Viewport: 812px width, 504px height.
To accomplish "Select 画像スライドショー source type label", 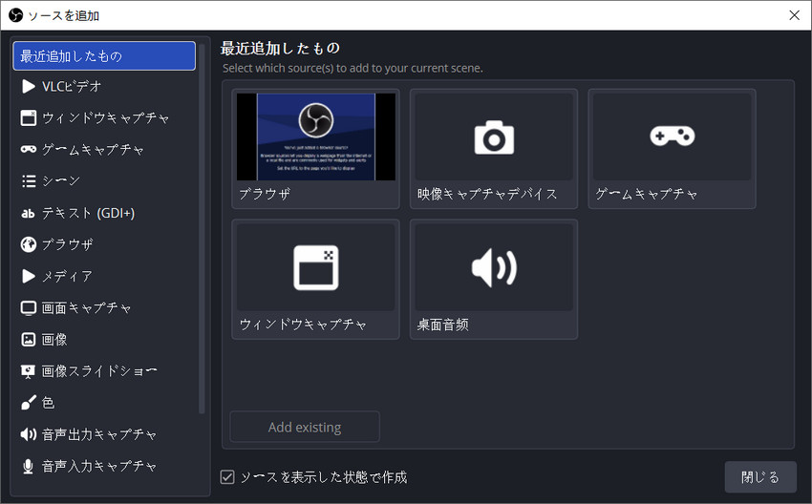I will [x=99, y=371].
